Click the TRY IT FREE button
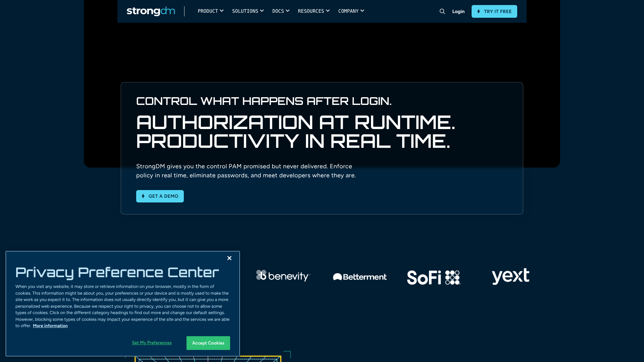 coord(494,11)
